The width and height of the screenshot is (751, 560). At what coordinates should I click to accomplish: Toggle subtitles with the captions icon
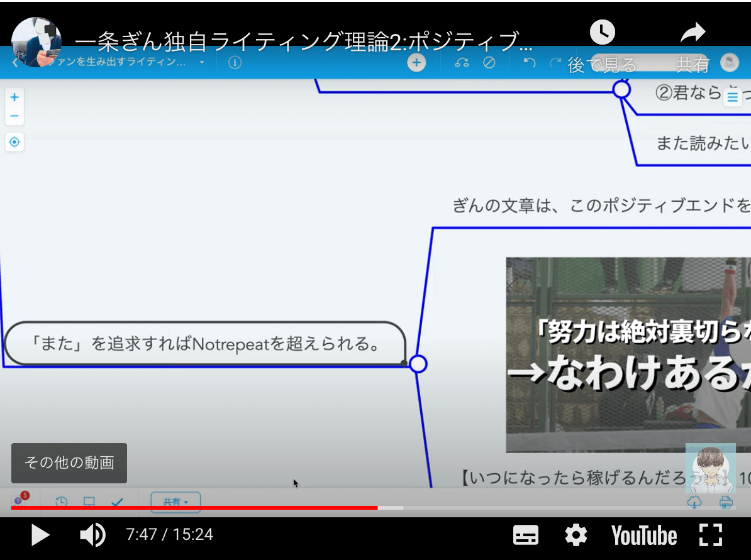(525, 535)
